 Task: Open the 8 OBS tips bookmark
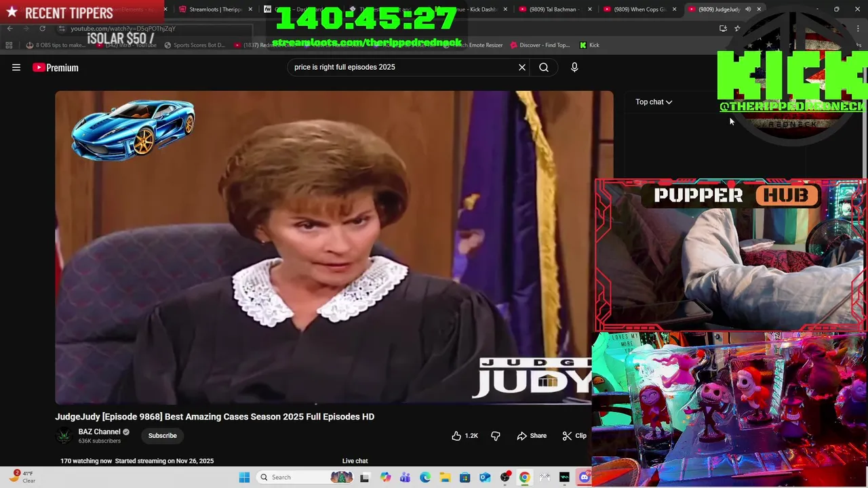[x=56, y=45]
